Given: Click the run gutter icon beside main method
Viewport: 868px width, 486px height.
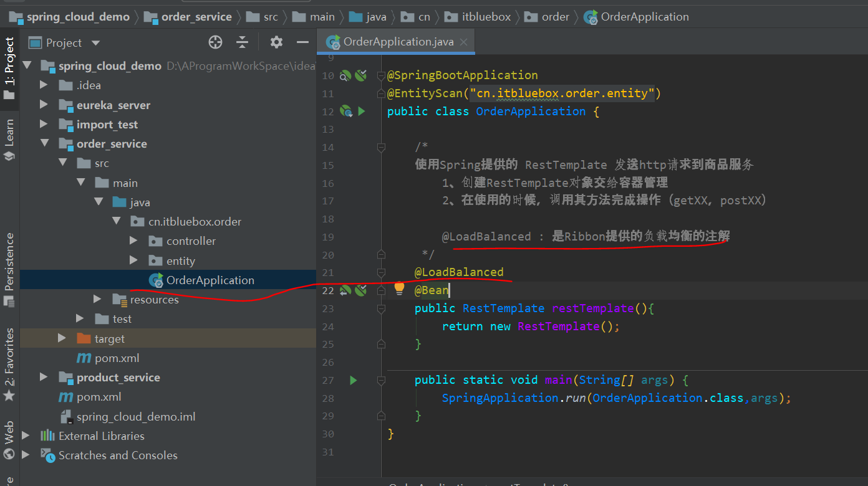Looking at the screenshot, I should [354, 380].
